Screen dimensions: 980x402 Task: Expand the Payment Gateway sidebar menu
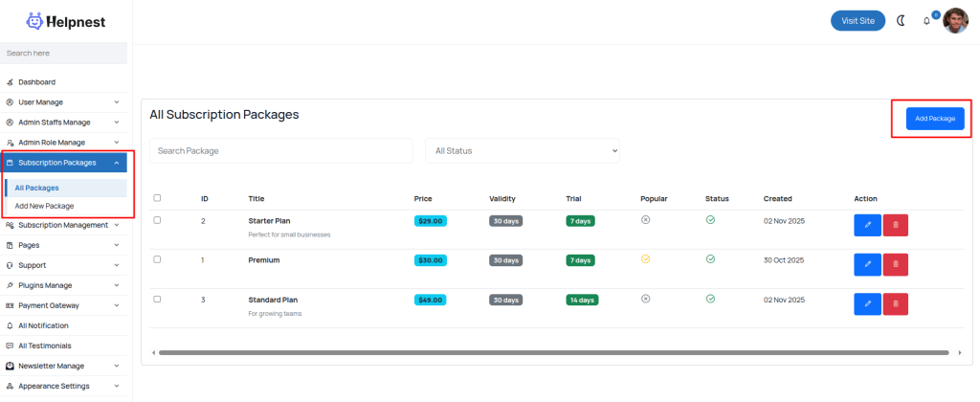click(x=63, y=305)
